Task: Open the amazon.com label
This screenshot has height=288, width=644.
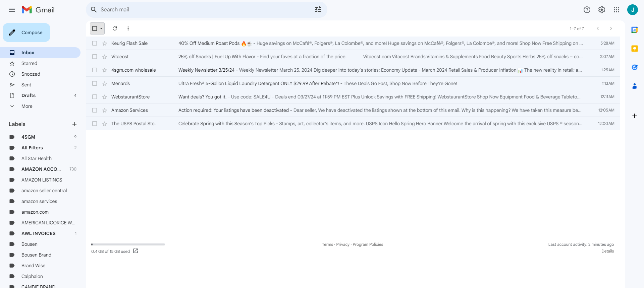Action: (40, 212)
